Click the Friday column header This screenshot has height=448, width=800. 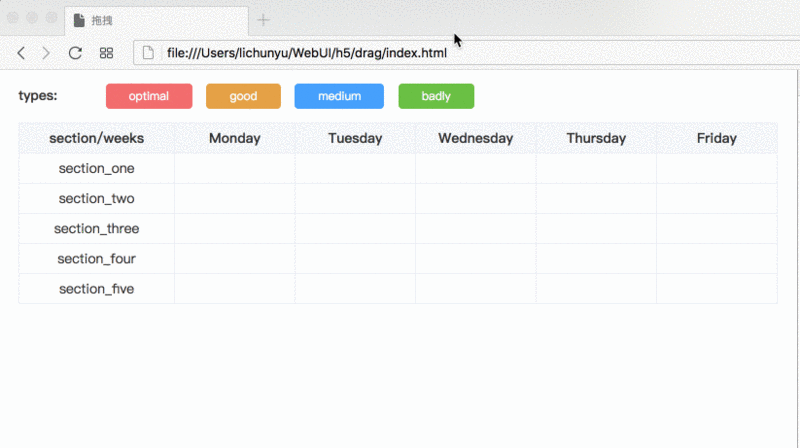[716, 138]
